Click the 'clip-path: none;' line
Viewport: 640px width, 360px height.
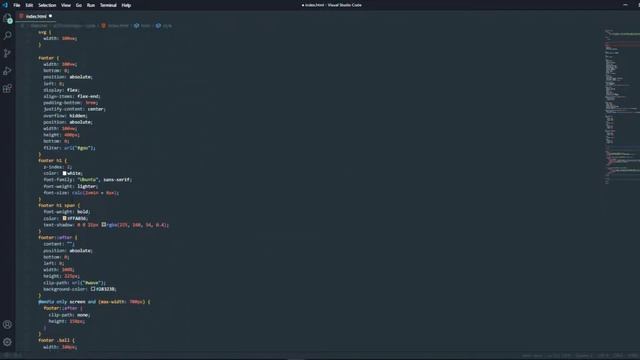[x=69, y=315]
